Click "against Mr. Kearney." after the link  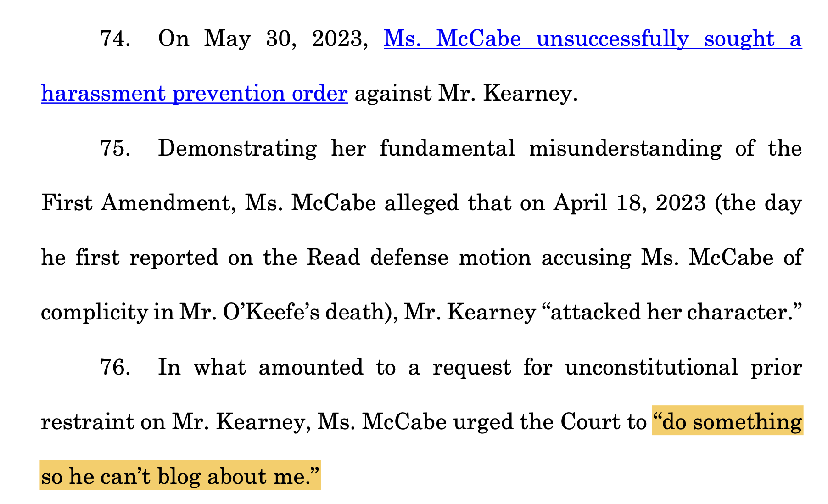pyautogui.click(x=466, y=94)
